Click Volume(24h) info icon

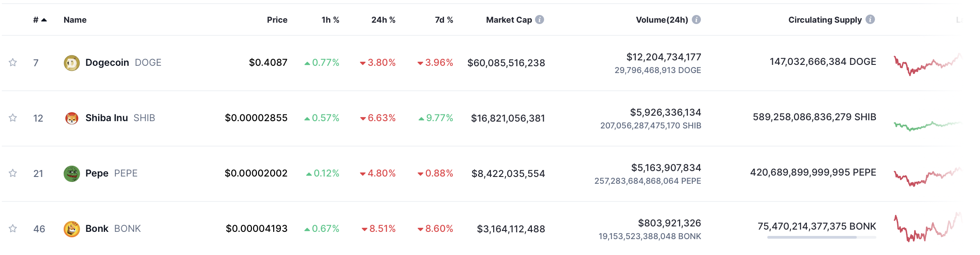tap(696, 20)
